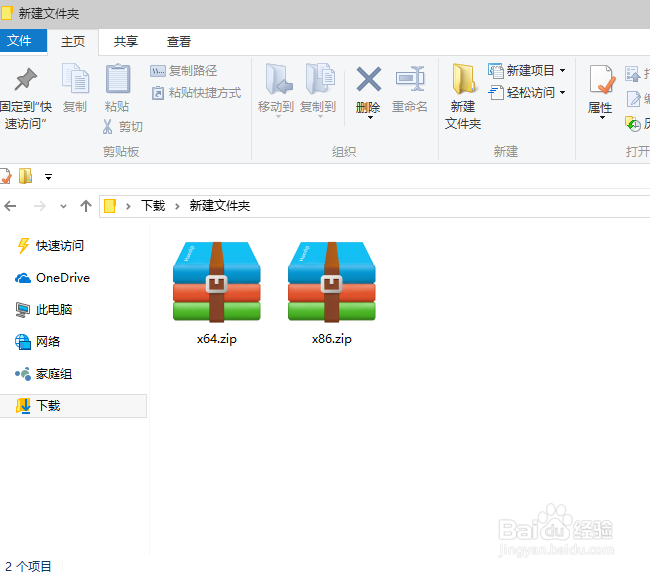Open the New item menu

527,70
